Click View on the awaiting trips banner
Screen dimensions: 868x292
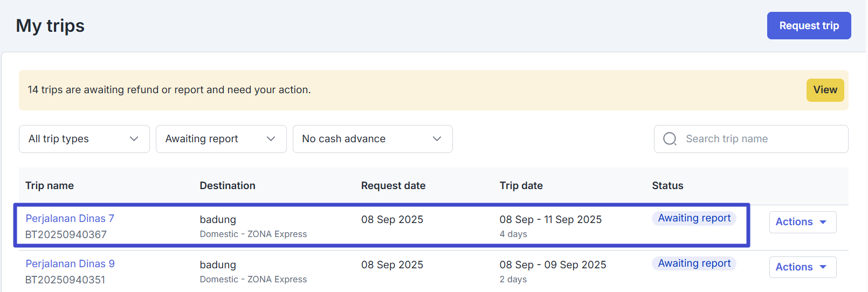click(x=825, y=90)
